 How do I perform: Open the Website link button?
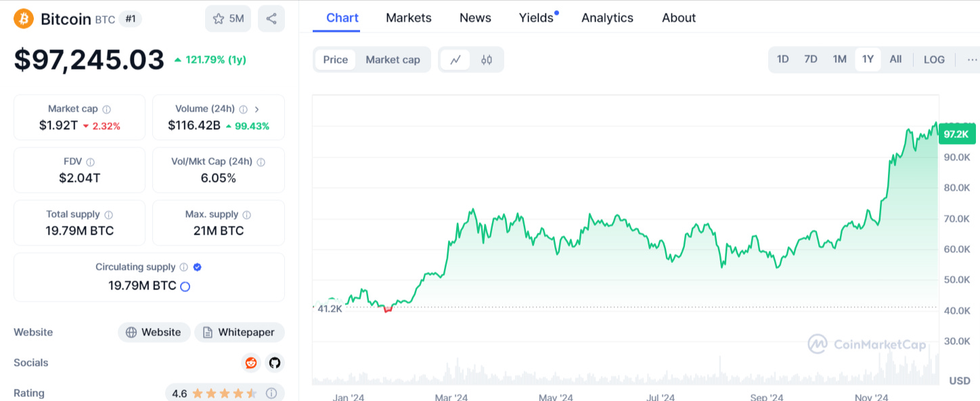[x=154, y=332]
